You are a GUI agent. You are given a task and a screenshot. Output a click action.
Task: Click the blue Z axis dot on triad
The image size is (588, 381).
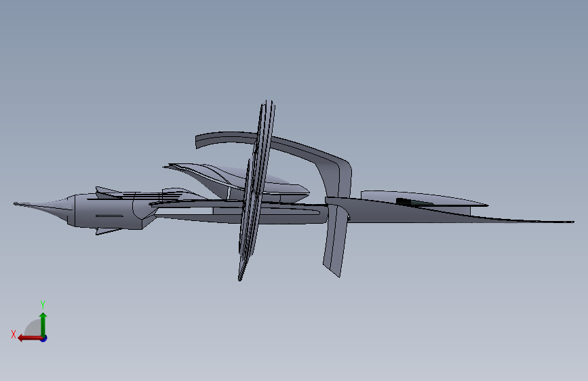44,338
